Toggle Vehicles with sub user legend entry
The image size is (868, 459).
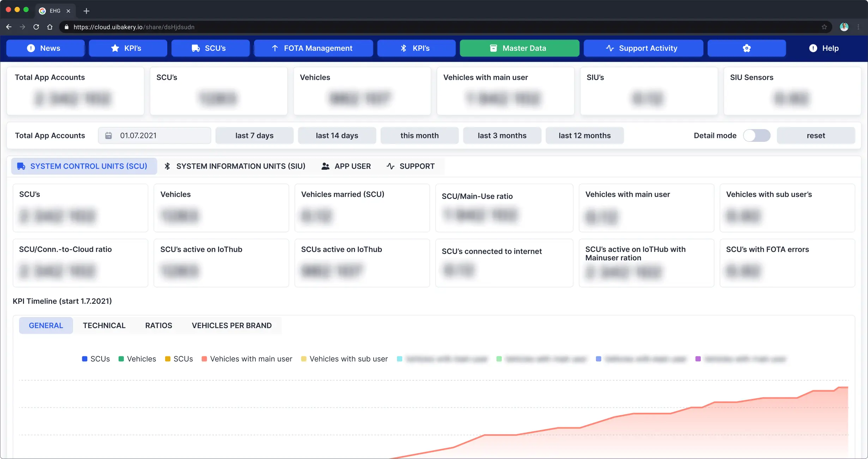[x=344, y=359]
